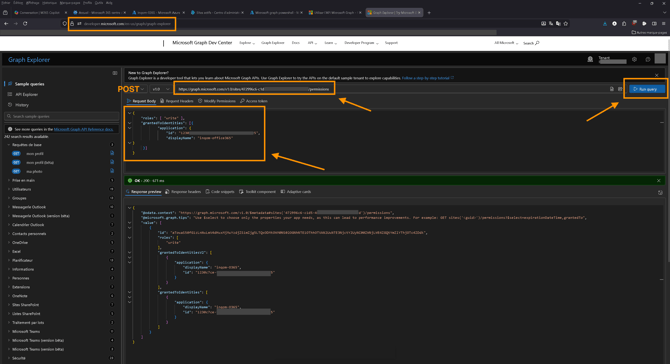
Task: Expand the Excel category
Action: click(16, 252)
